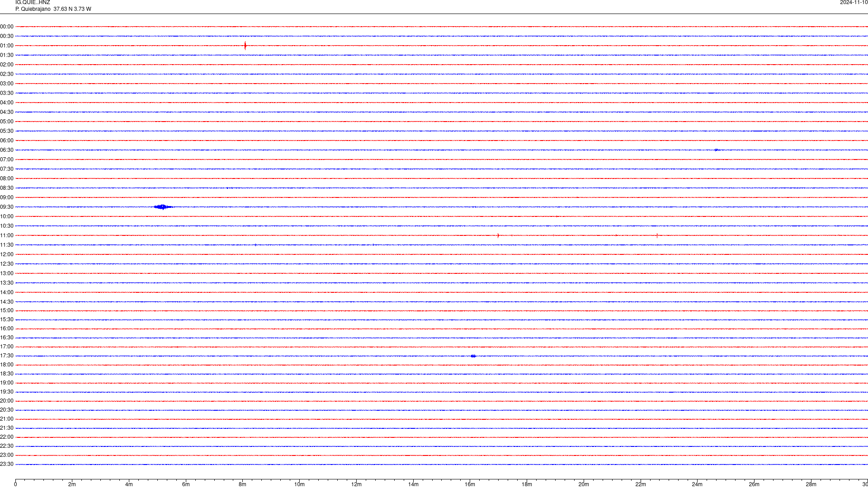Select the 20:00 time row label
868x488 pixels.
pyautogui.click(x=7, y=401)
